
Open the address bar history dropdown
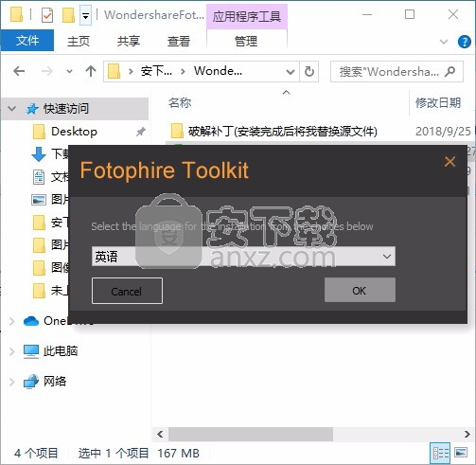click(x=291, y=72)
